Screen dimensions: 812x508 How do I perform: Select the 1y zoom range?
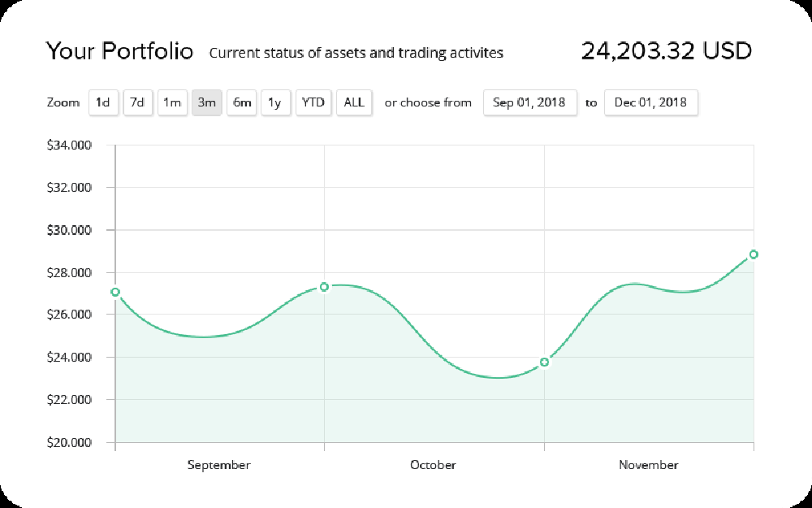coord(275,102)
